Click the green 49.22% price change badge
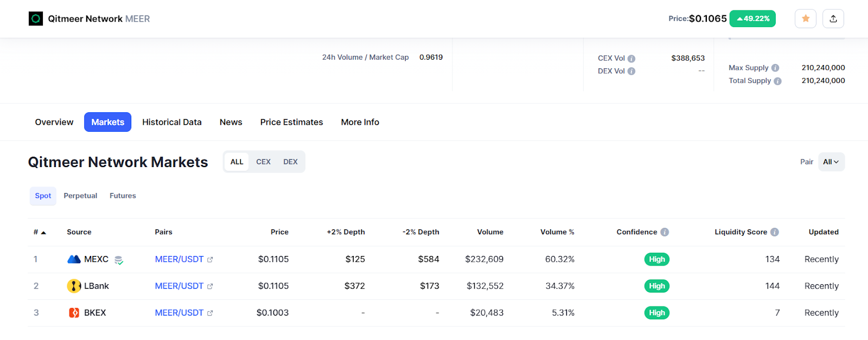This screenshot has height=340, width=868. 752,19
